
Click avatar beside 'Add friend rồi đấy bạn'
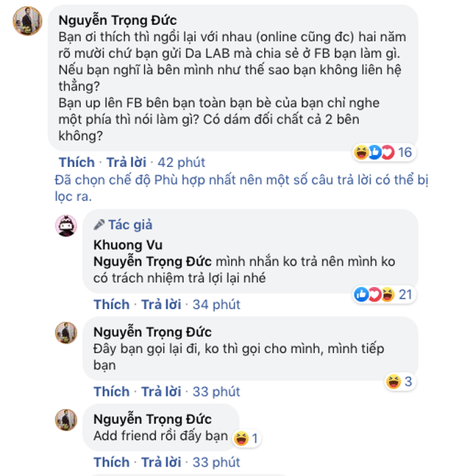[67, 419]
